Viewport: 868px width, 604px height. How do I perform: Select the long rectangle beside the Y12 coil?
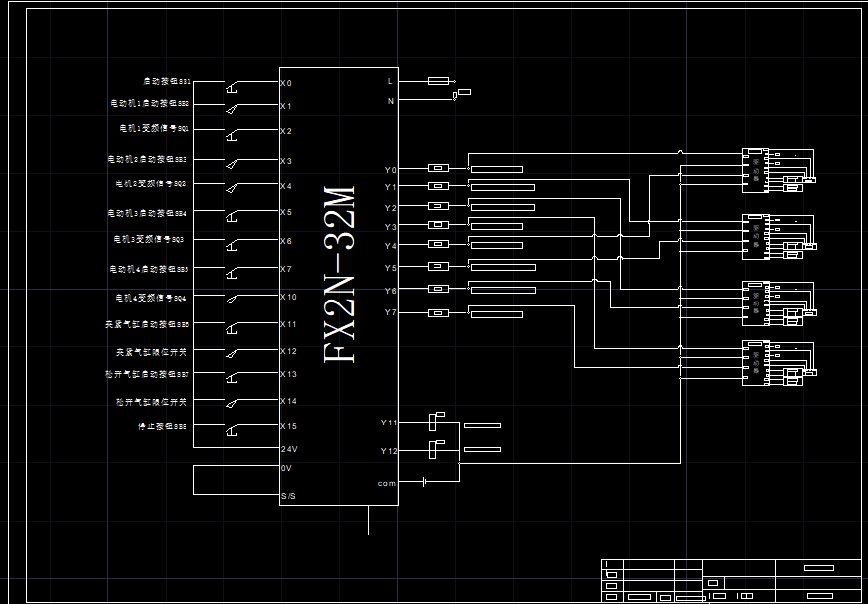pos(482,449)
